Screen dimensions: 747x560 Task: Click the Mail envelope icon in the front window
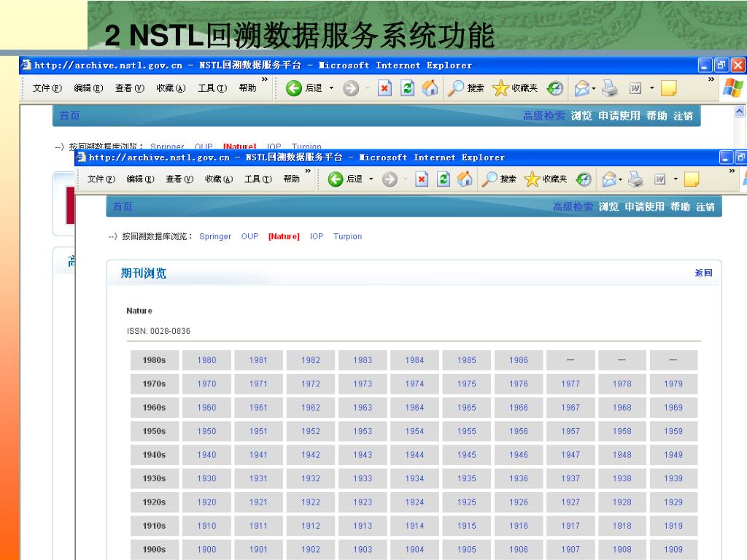(x=609, y=179)
